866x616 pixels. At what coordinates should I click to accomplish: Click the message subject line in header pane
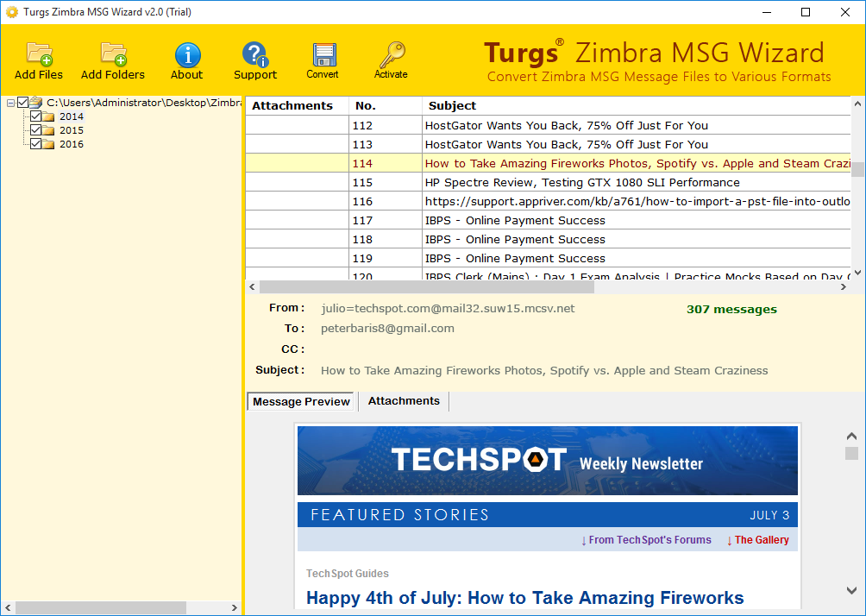point(544,371)
